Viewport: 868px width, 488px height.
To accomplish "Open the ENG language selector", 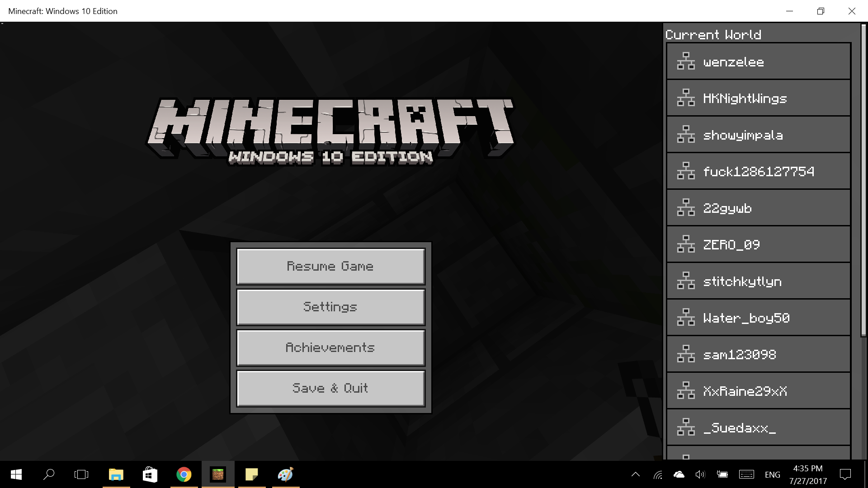I will tap(772, 474).
